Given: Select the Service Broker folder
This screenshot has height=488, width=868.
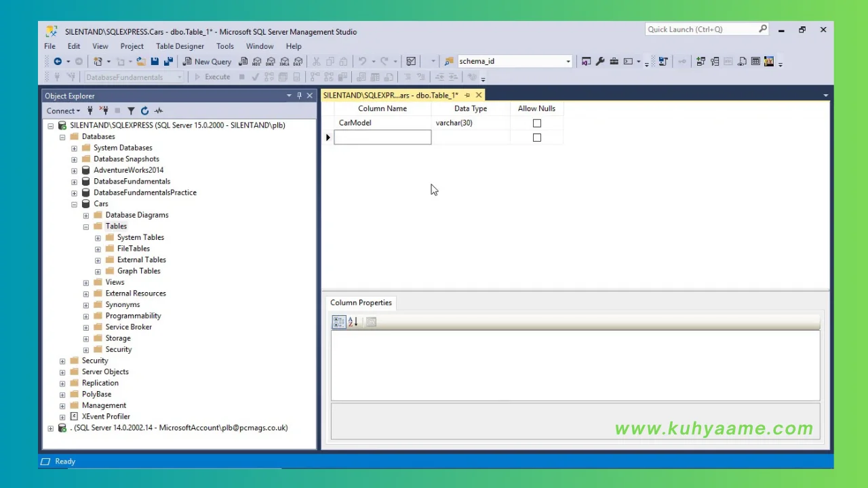Looking at the screenshot, I should coord(129,327).
